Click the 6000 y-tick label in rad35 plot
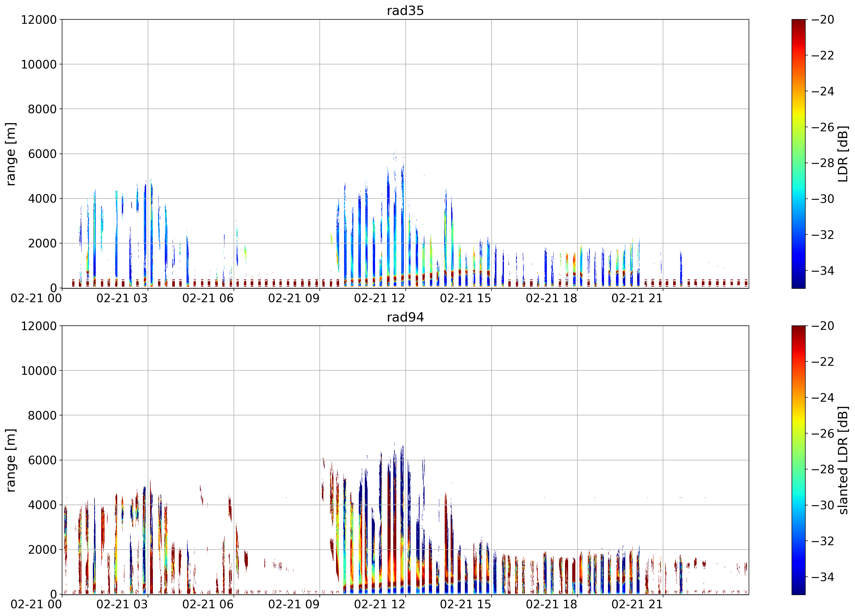The height and width of the screenshot is (616, 855). [x=42, y=154]
